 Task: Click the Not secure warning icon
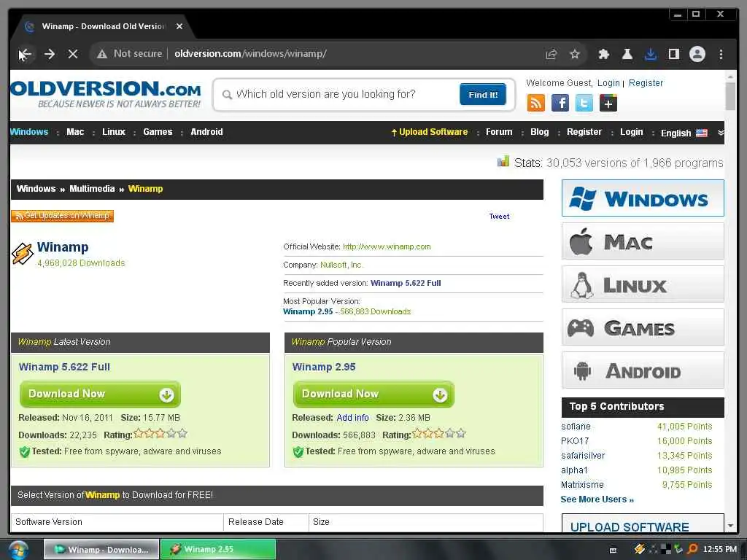(x=102, y=54)
